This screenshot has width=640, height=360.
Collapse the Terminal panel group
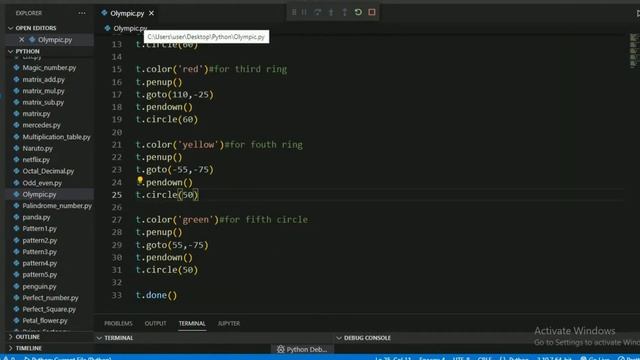click(x=99, y=338)
